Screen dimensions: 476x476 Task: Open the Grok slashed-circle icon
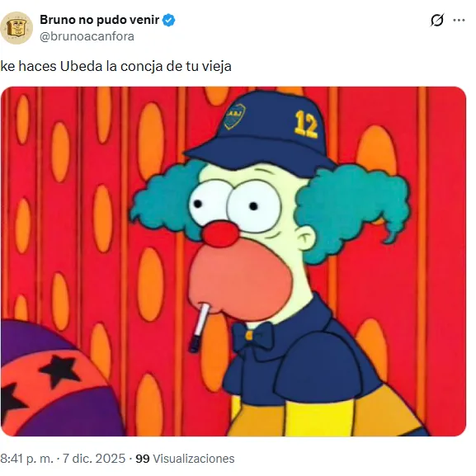(437, 20)
